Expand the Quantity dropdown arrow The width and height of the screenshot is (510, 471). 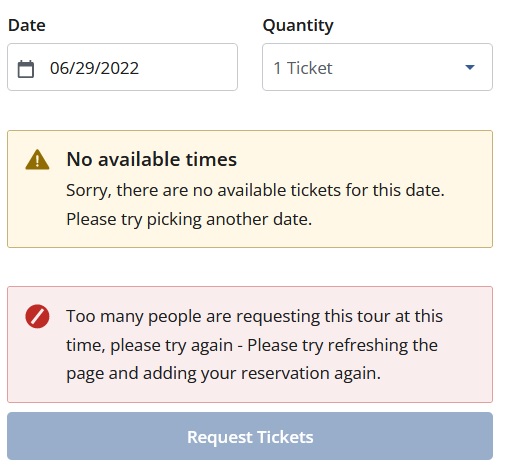click(470, 67)
